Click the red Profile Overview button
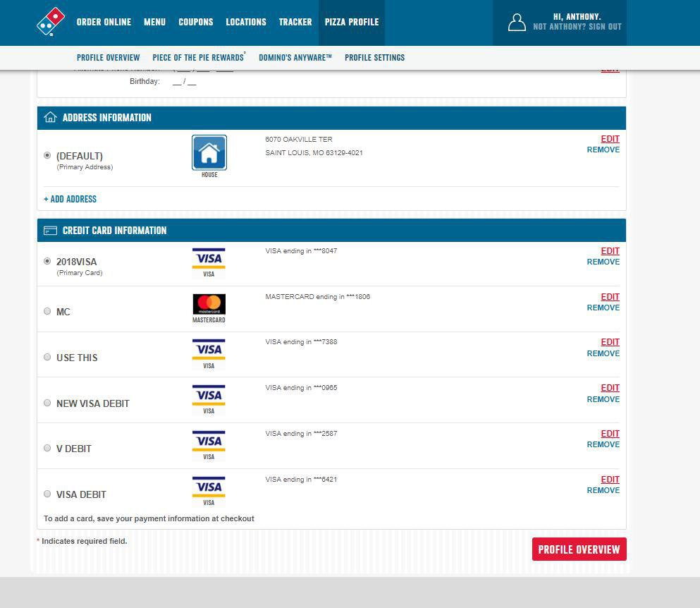The height and width of the screenshot is (608, 700). click(579, 549)
